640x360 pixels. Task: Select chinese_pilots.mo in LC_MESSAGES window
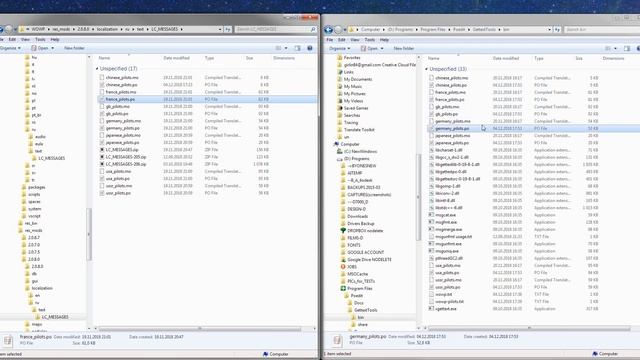pos(122,78)
